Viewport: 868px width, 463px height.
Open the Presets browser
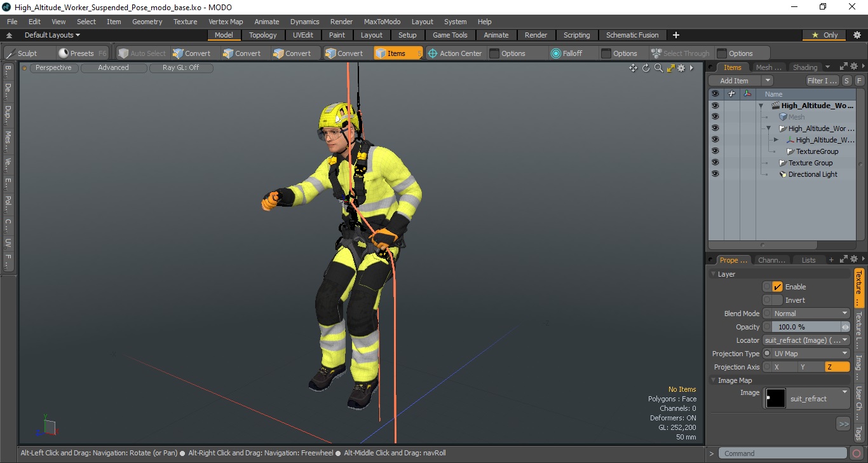click(x=83, y=53)
